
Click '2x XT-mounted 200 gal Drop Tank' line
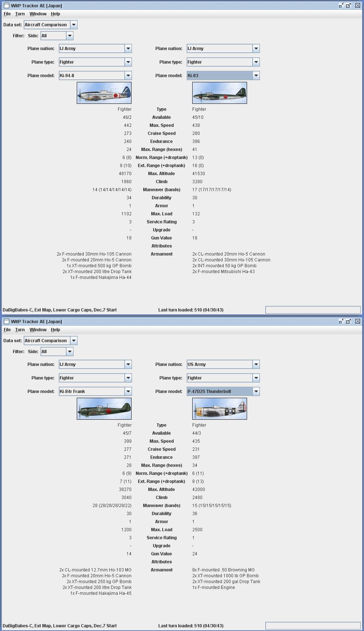(x=226, y=582)
